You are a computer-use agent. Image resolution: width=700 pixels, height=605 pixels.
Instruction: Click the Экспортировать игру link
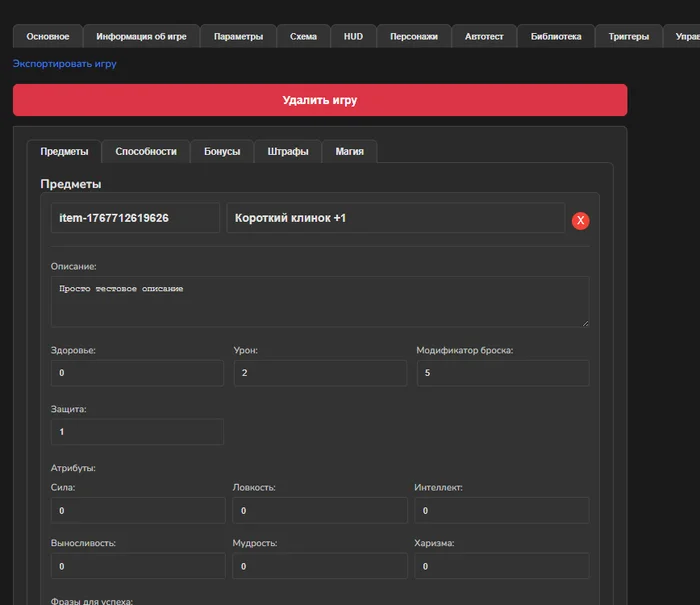(x=64, y=64)
